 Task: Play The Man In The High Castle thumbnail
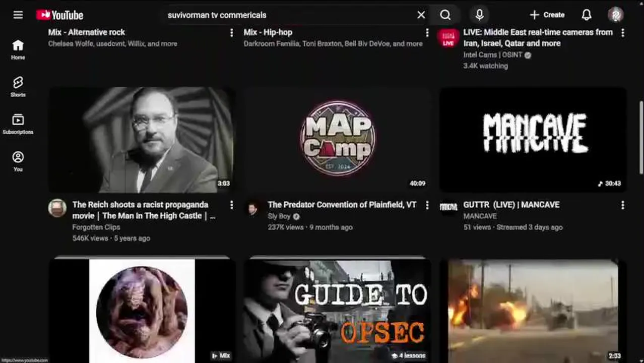pyautogui.click(x=141, y=140)
